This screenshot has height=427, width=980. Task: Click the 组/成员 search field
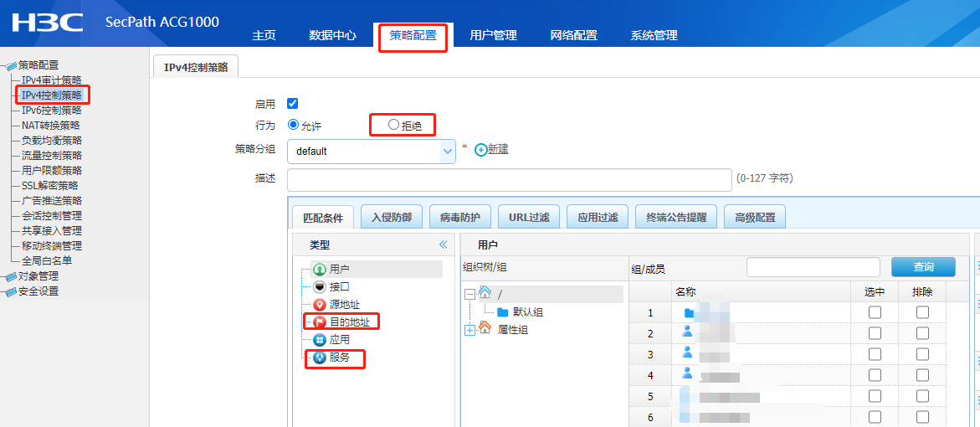coord(813,267)
